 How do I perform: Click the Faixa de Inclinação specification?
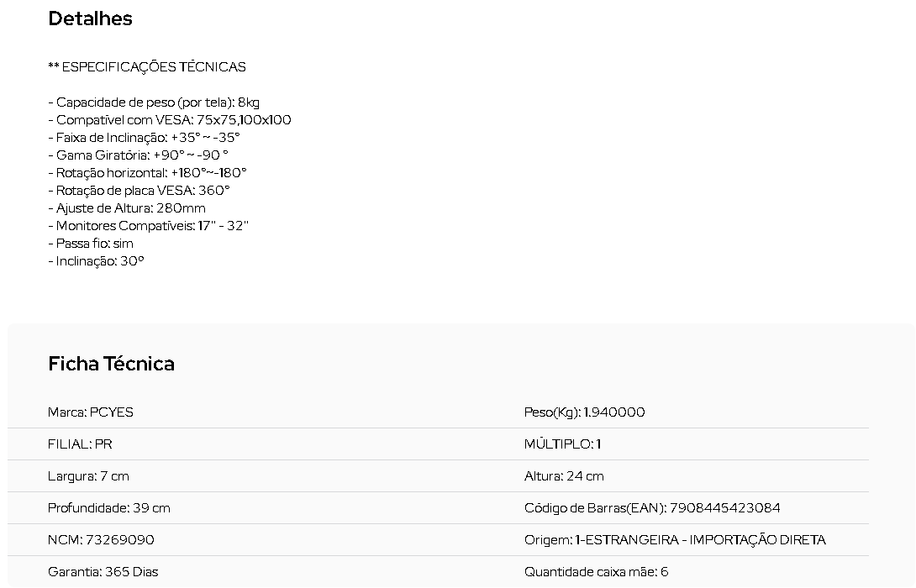pos(144,138)
